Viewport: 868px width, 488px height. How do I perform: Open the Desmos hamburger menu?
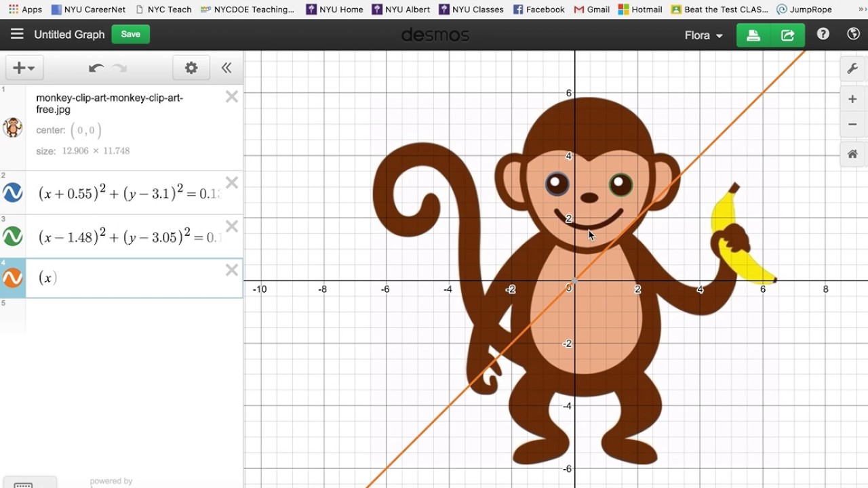(17, 35)
